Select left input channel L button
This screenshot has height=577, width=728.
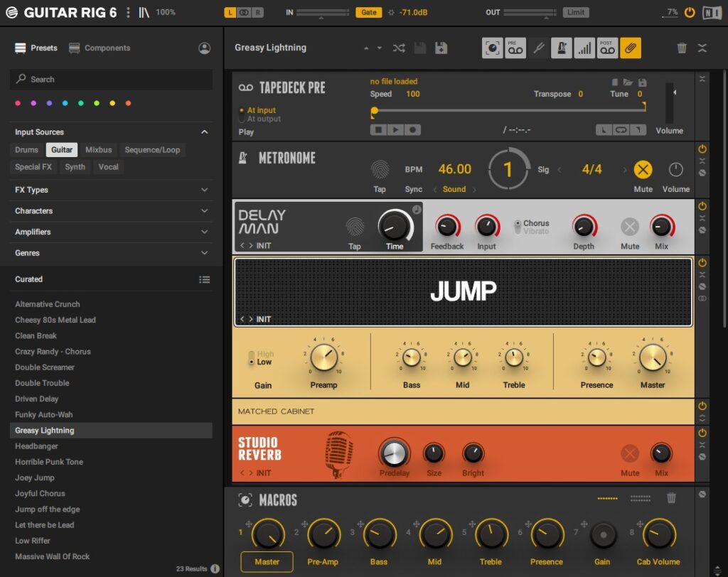[230, 13]
